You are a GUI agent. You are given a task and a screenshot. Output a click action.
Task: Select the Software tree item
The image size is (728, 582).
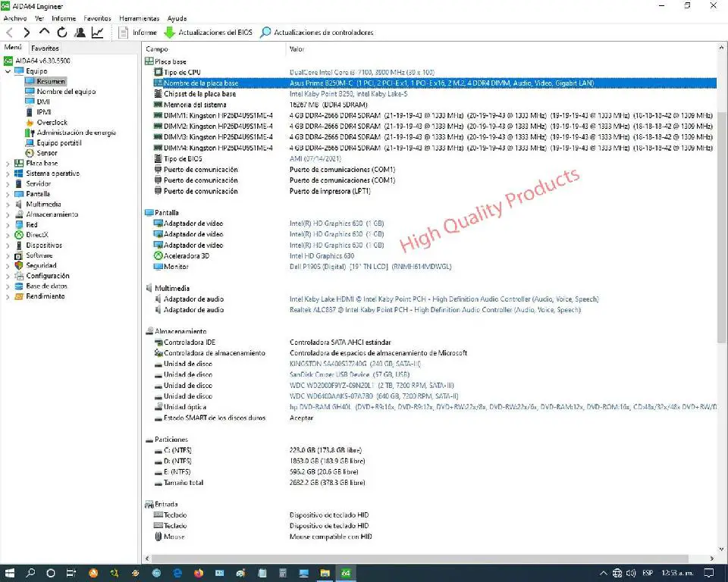[x=39, y=255]
